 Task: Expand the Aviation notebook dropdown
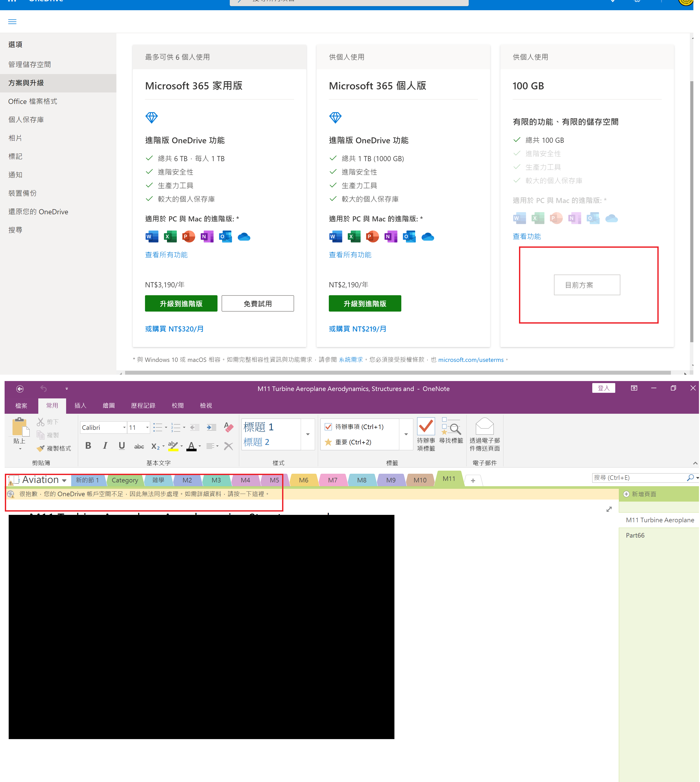(x=64, y=480)
